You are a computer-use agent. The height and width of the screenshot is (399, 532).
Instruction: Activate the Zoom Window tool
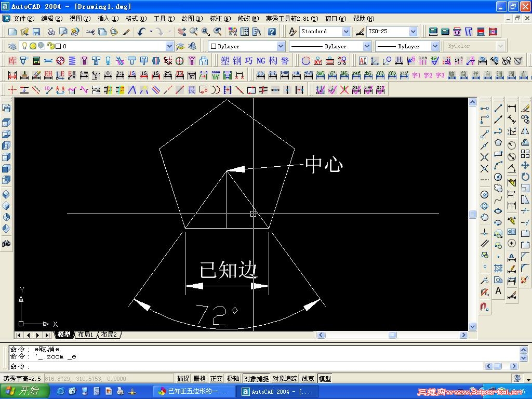click(x=206, y=32)
